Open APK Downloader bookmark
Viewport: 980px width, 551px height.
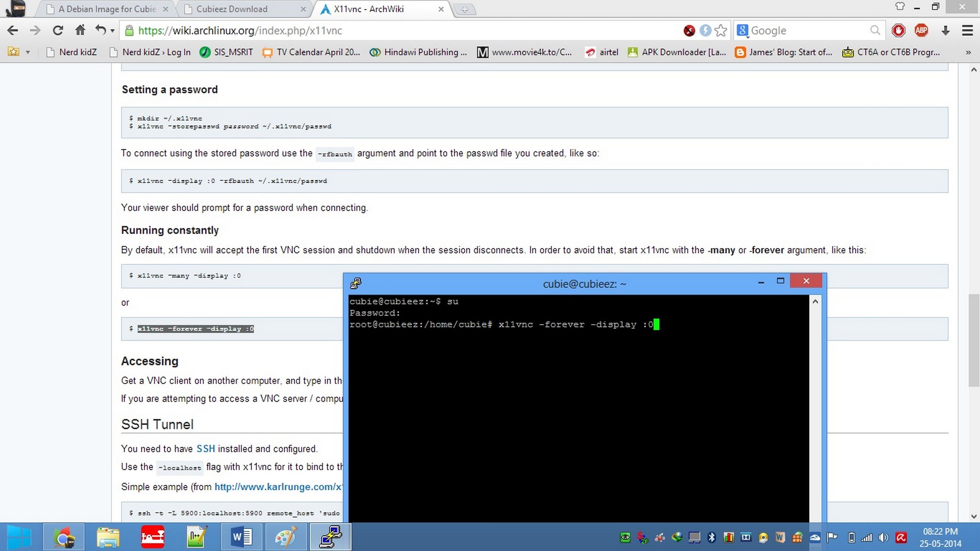point(677,52)
